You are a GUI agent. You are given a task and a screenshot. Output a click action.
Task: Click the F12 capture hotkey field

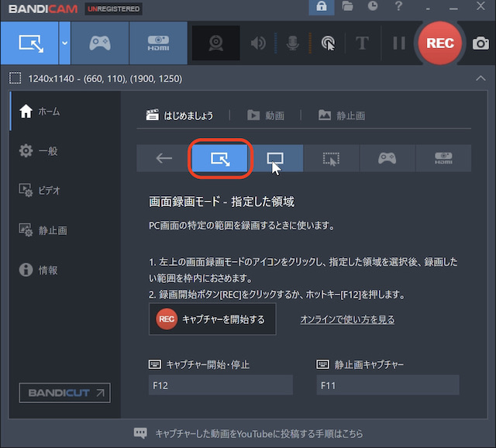point(220,385)
